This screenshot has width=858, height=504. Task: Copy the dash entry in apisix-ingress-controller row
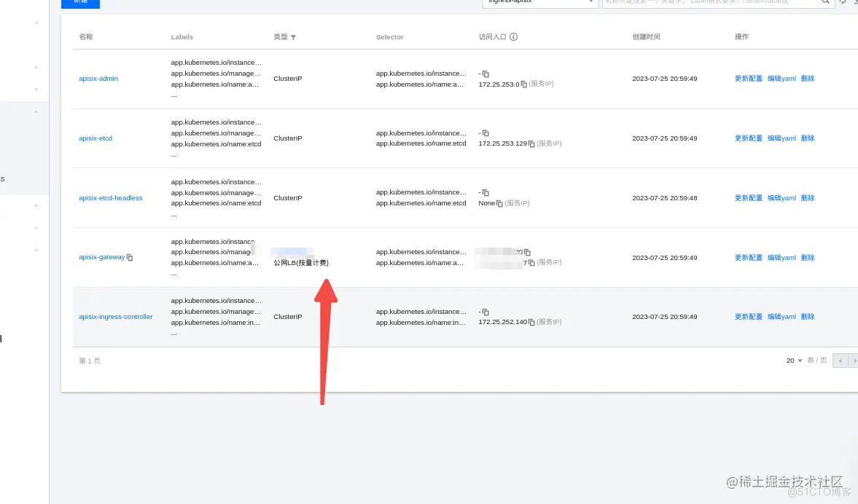485,312
